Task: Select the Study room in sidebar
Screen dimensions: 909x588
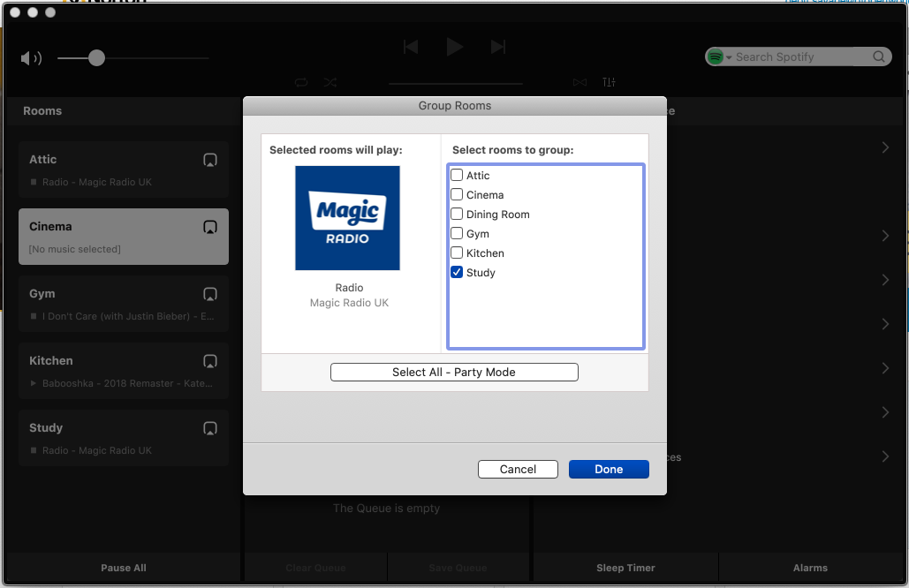Action: click(124, 439)
